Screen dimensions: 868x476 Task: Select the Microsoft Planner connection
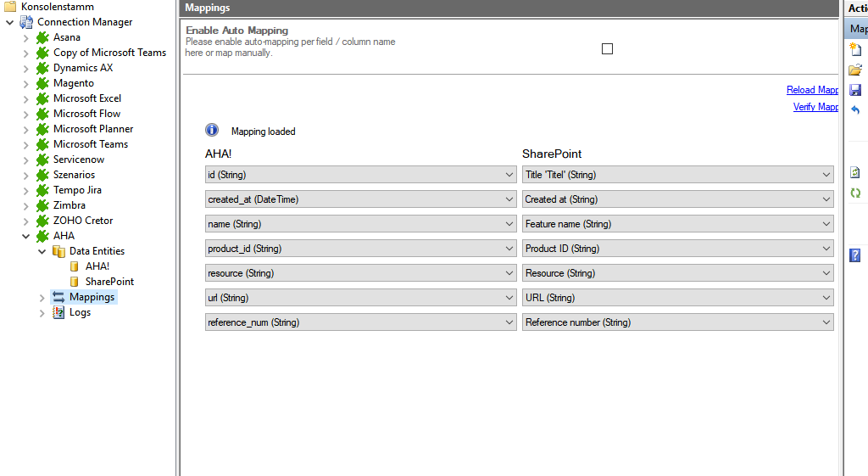click(93, 129)
